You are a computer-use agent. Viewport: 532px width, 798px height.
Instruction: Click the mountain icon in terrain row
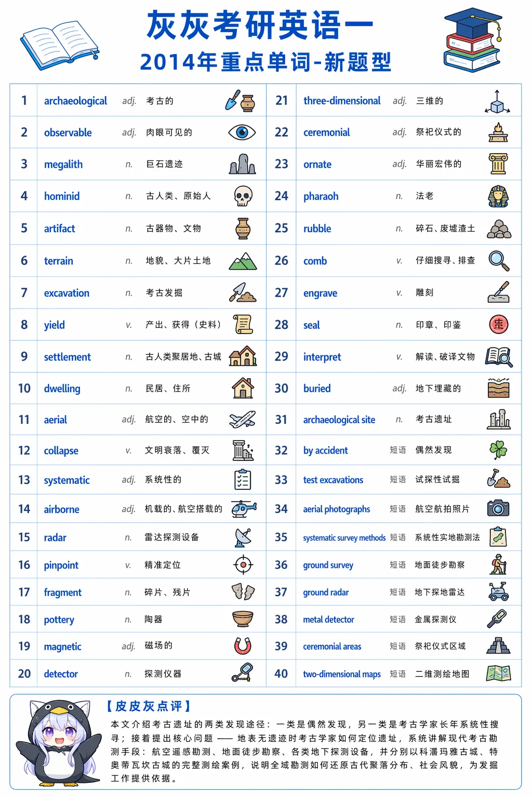tap(243, 261)
